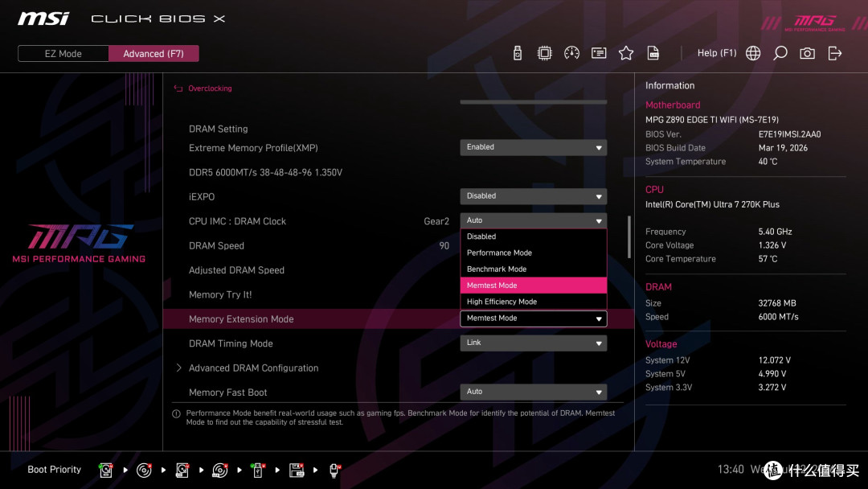Choose Disabled in the open dropdown list
The height and width of the screenshot is (489, 868).
[x=533, y=236]
